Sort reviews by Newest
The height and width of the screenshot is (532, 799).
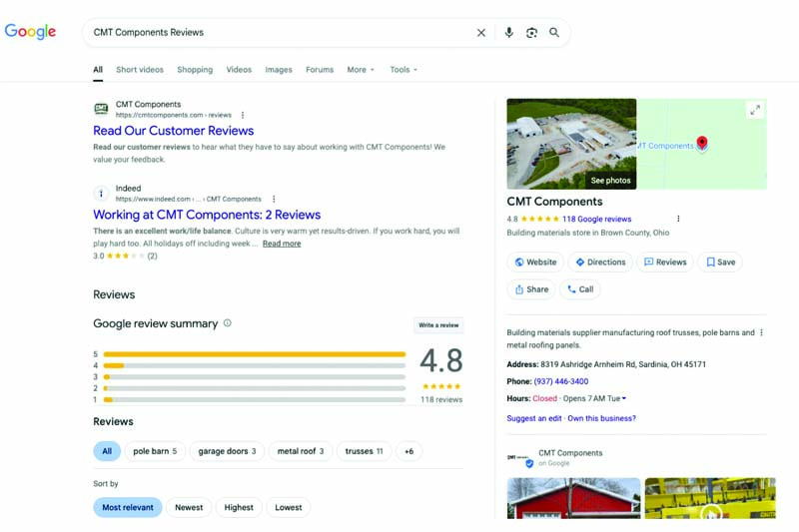point(189,508)
